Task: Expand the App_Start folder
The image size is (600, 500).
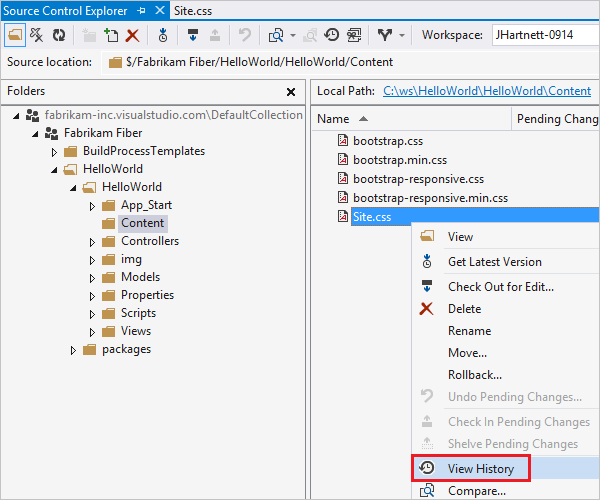Action: tap(92, 206)
